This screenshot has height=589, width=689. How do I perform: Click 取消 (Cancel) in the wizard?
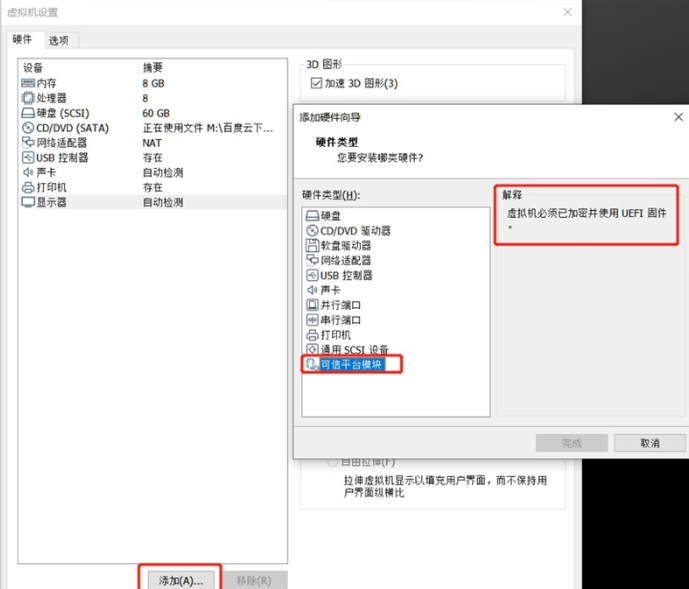coord(649,443)
